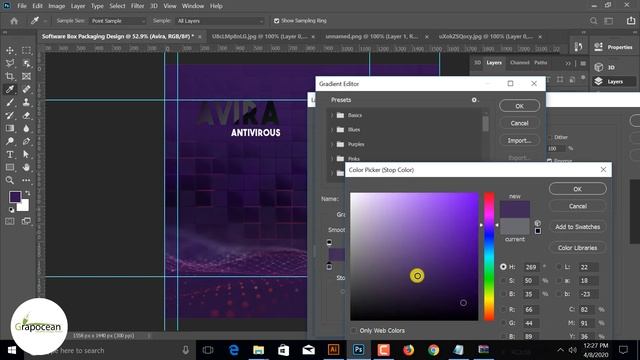Viewport: 640px width, 360px height.
Task: Select the S saturation radio button
Action: (503, 280)
